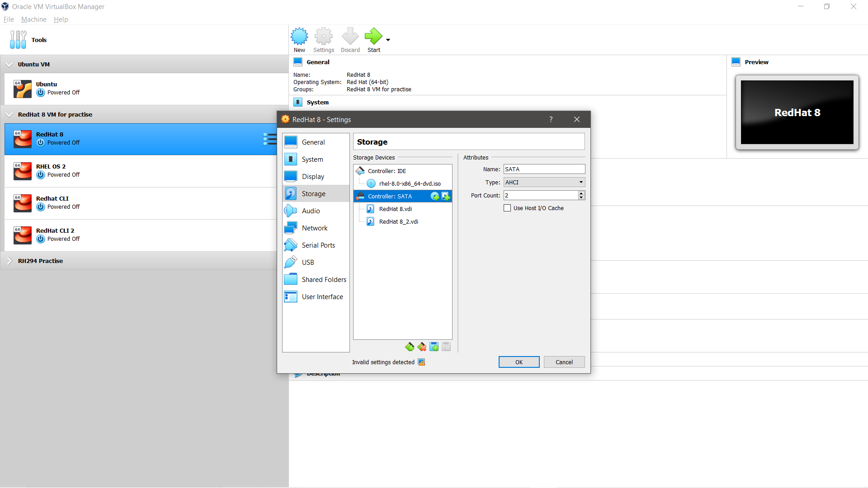Increase Port Count with the up arrow
Screen dimensions: 868x488
pyautogui.click(x=581, y=193)
